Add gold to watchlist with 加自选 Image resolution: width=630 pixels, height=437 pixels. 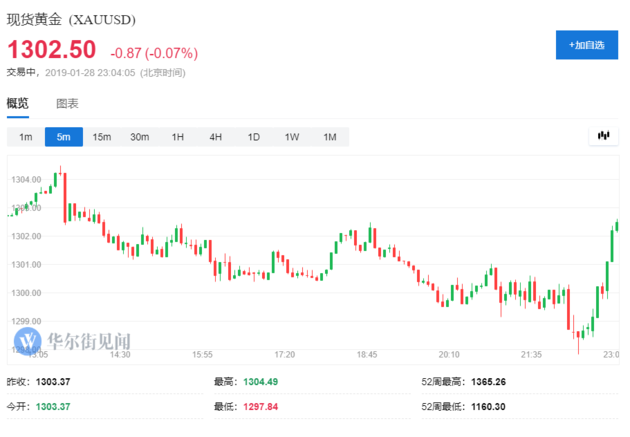(x=586, y=45)
